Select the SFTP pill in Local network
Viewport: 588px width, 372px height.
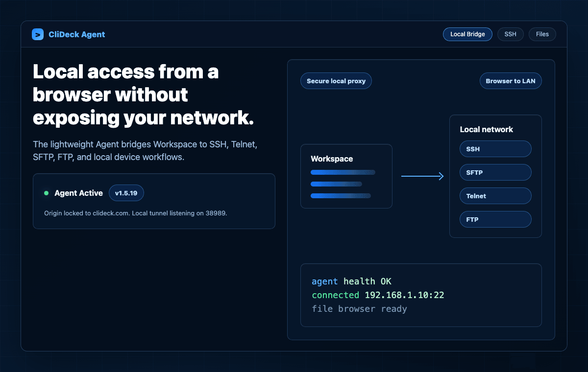pos(495,172)
